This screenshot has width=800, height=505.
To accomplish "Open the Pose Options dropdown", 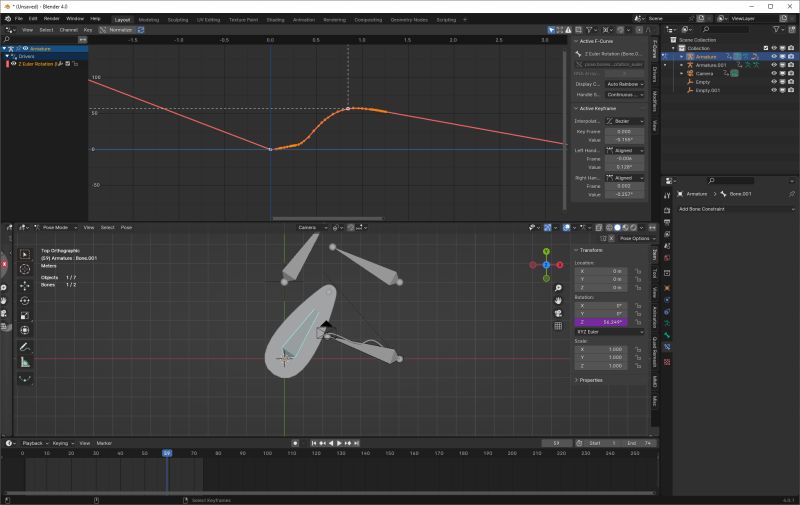I will point(637,238).
